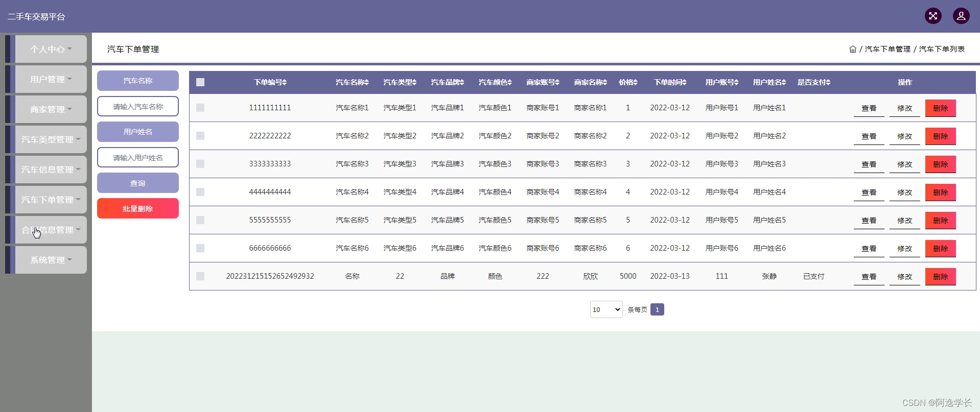Go to page 1 in pagination
This screenshot has width=980, height=412.
pos(657,309)
